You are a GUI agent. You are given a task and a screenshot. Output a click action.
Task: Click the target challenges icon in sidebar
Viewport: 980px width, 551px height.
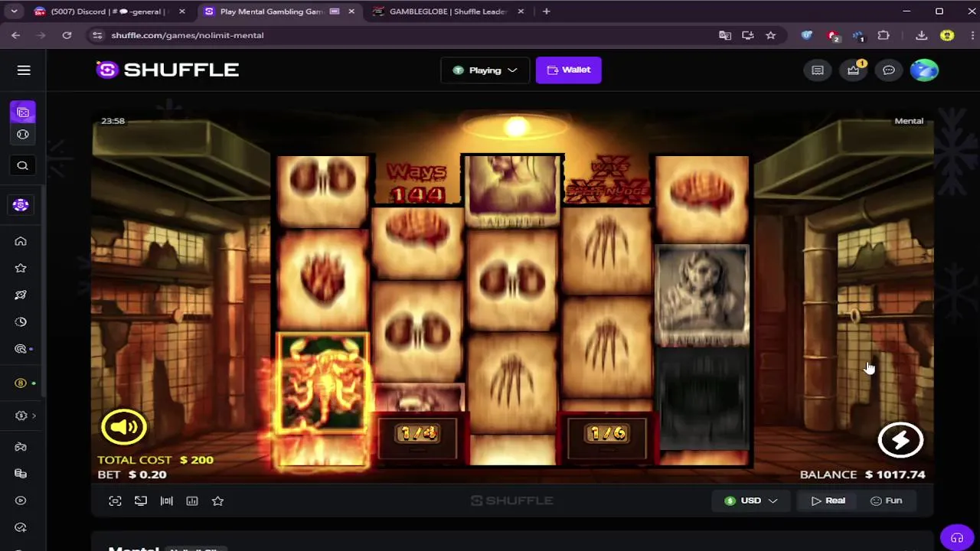point(21,349)
